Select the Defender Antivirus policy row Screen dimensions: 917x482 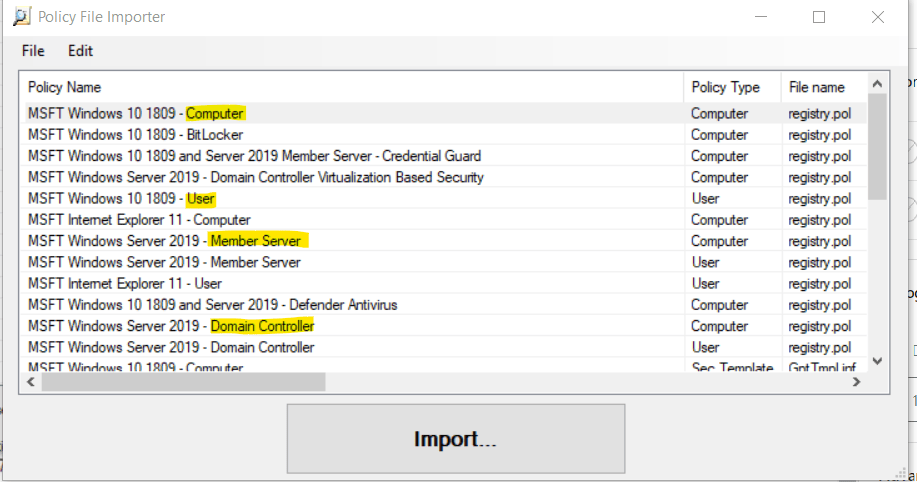click(x=212, y=305)
